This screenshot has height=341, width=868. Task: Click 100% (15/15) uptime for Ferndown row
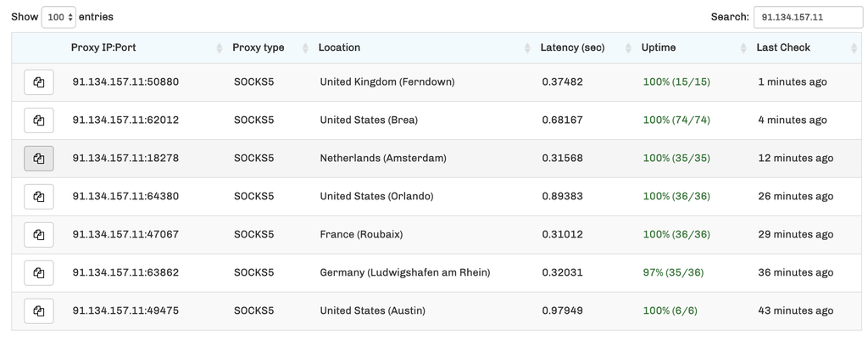coord(676,81)
